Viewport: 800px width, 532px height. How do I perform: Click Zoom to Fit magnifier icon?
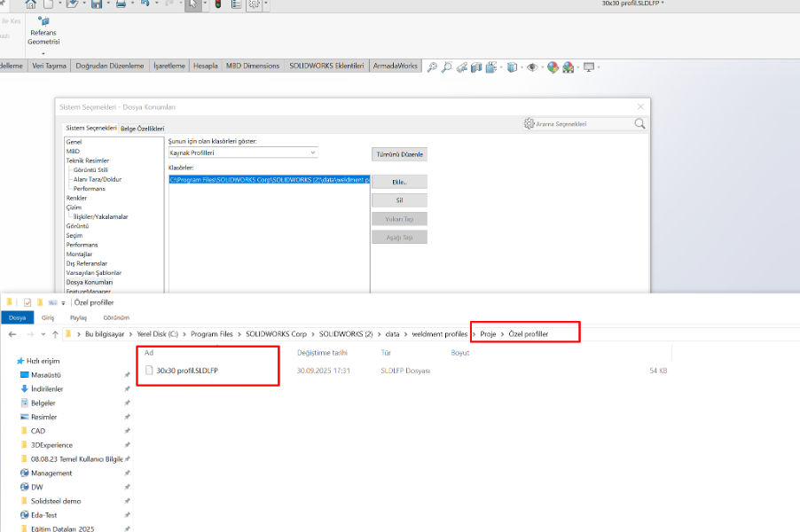tap(432, 67)
